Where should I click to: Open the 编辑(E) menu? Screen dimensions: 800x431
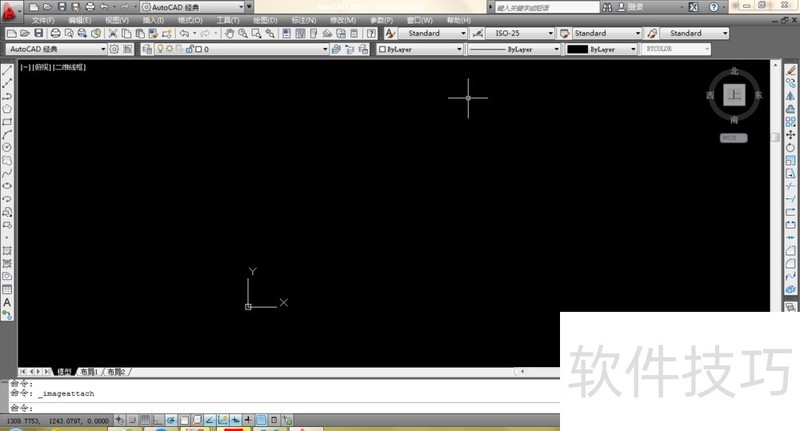tap(80, 20)
